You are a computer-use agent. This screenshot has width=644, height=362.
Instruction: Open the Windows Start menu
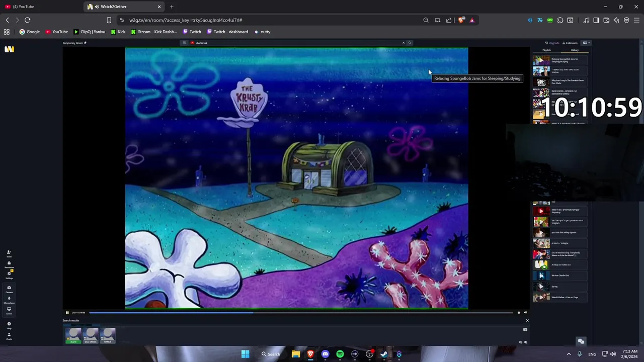click(245, 354)
